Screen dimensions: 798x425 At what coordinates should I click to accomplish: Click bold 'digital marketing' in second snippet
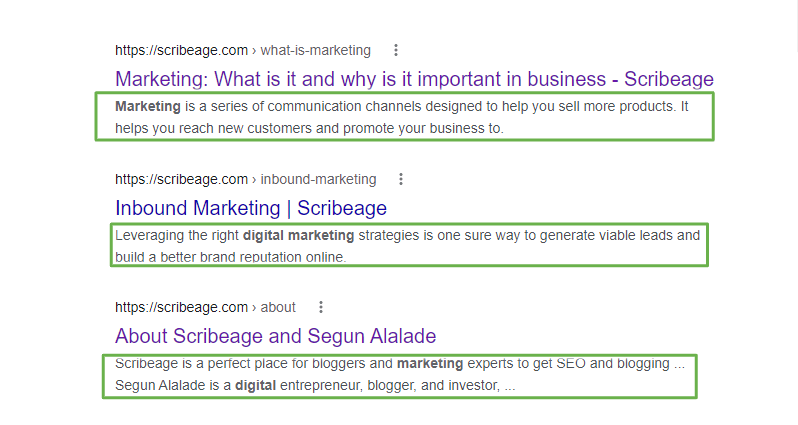[x=298, y=235]
